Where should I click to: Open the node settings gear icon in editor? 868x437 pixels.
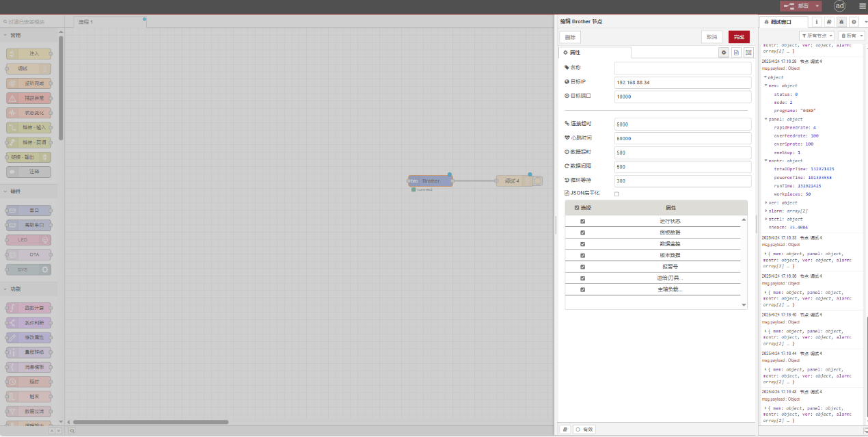[x=723, y=52]
